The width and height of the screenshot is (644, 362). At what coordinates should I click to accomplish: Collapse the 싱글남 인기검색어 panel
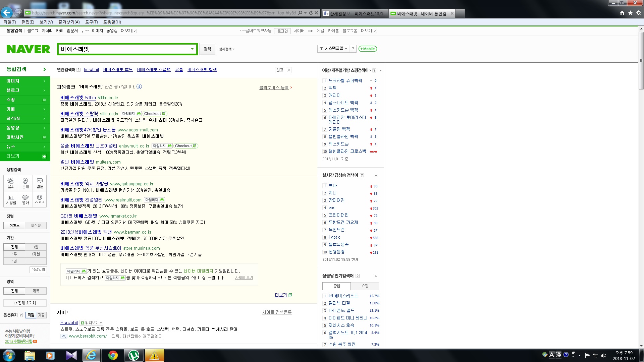coord(376,276)
